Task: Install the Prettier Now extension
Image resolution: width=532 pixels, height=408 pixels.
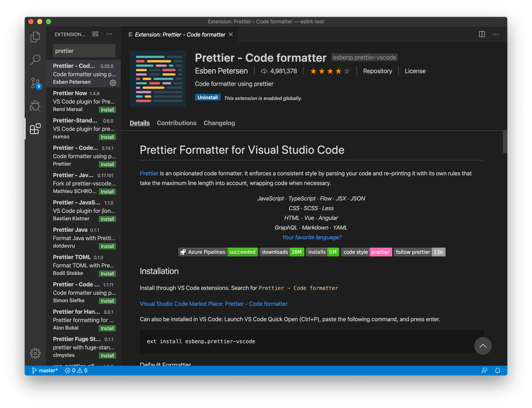Action: [x=107, y=110]
